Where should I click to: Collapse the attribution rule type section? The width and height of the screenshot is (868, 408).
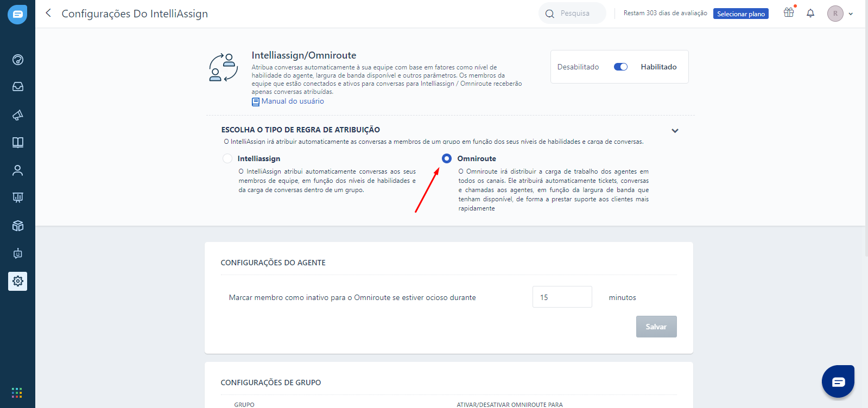(x=675, y=131)
